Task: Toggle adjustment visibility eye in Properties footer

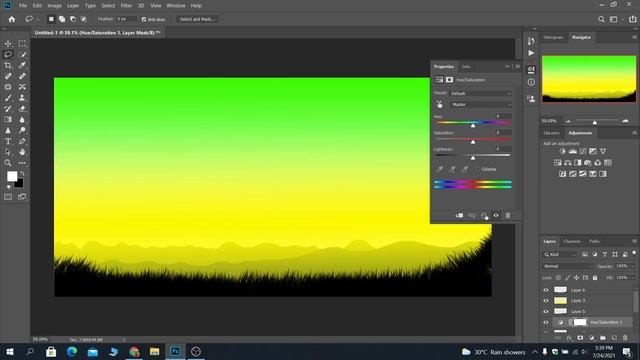Action: pyautogui.click(x=496, y=216)
